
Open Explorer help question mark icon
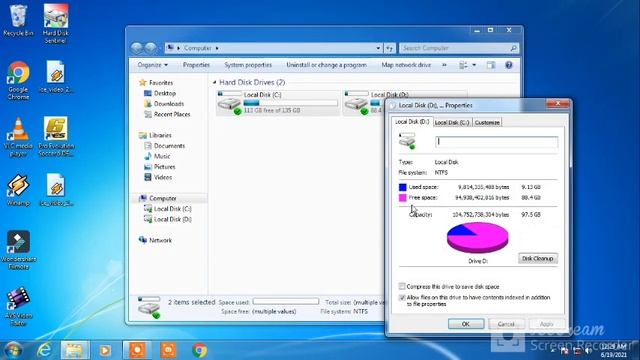tap(509, 65)
